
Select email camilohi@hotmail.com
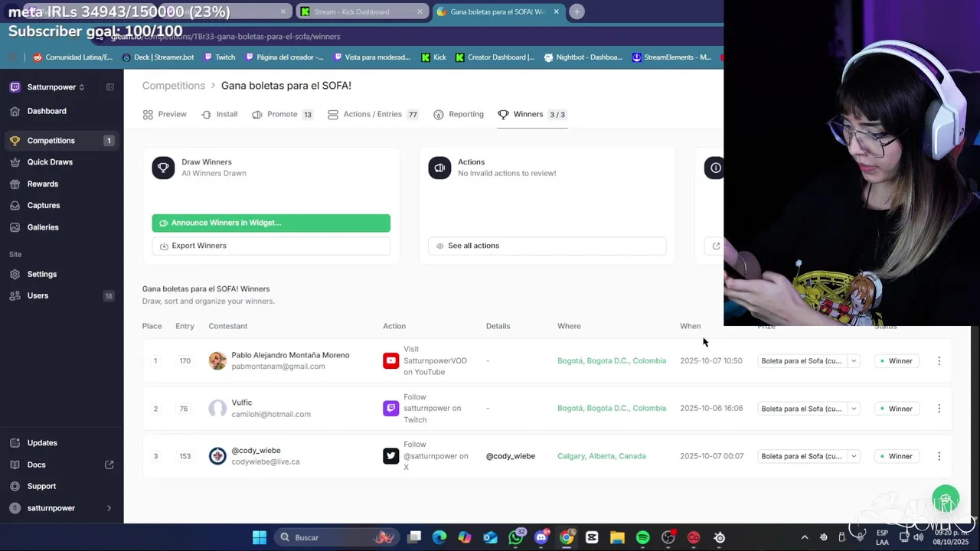tap(271, 414)
